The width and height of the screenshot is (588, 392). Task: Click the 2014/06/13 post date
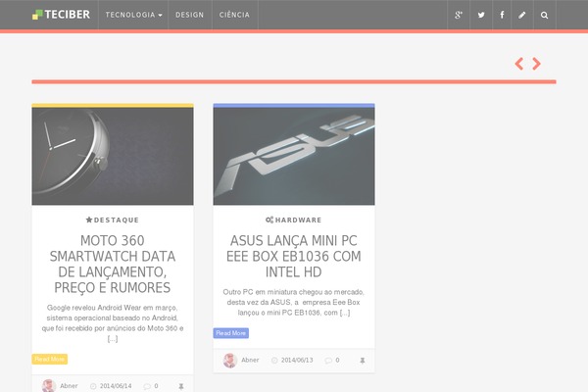click(297, 360)
